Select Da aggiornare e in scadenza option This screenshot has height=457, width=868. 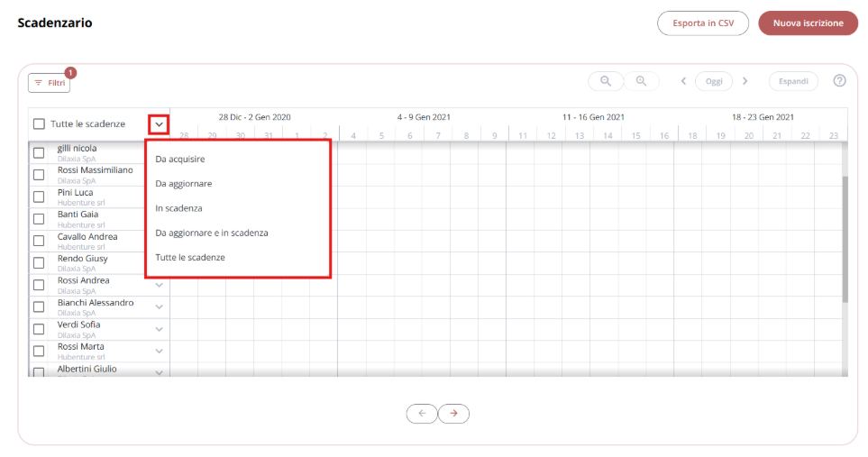(212, 233)
